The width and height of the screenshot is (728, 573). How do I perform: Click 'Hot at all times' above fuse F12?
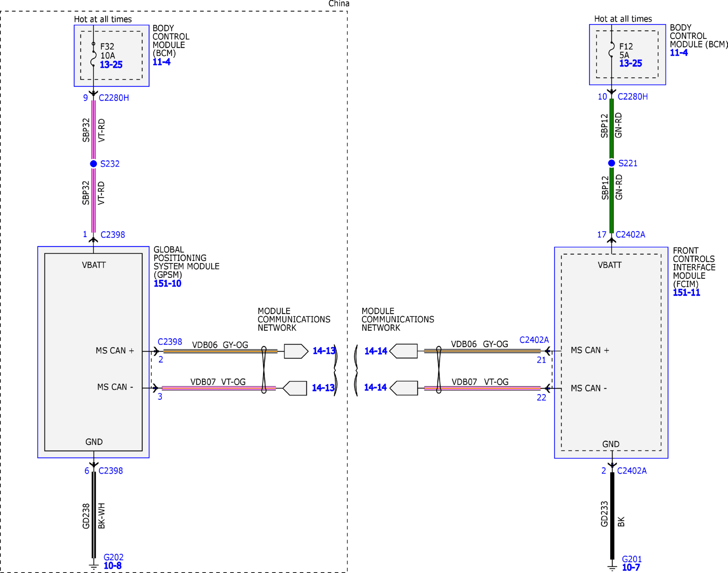click(x=623, y=19)
